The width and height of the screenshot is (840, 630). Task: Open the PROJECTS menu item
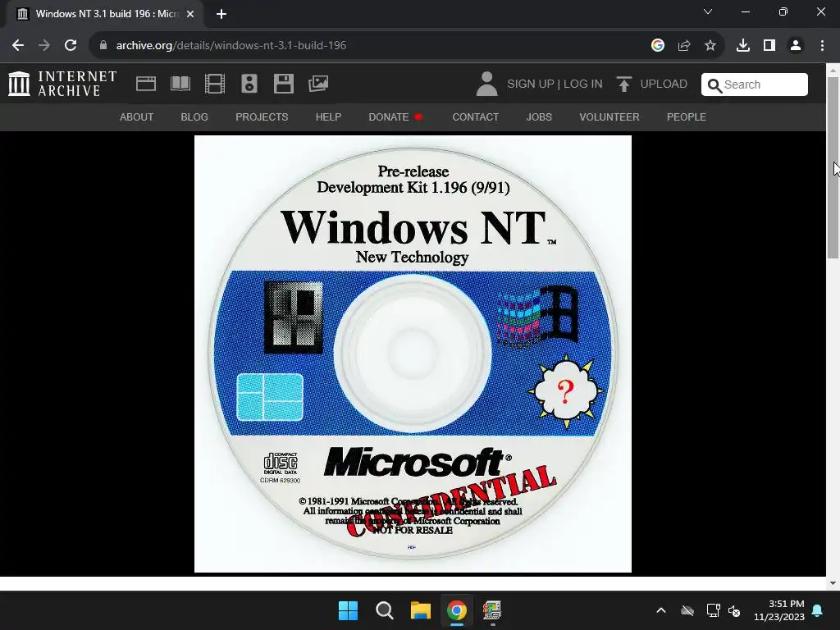point(262,116)
